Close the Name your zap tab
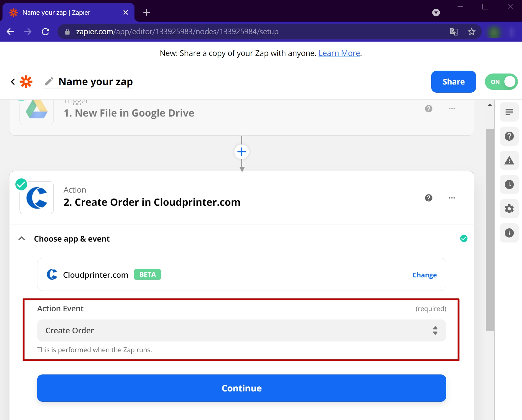Image resolution: width=522 pixels, height=420 pixels. [x=126, y=13]
